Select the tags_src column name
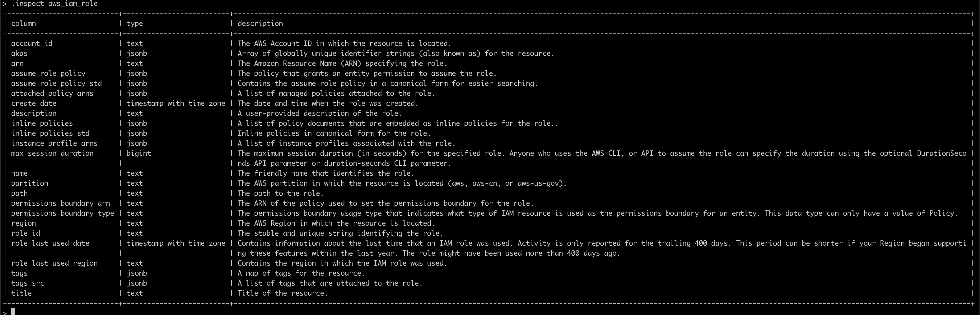Screen dimensions: 980x315 (27, 284)
